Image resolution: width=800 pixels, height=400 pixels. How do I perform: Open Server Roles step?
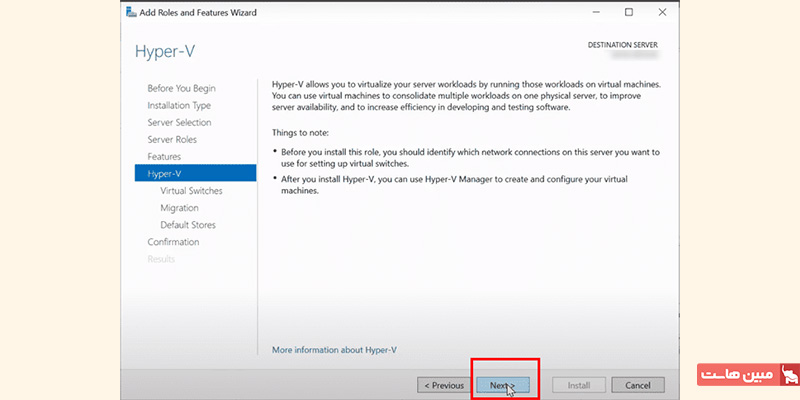(172, 139)
